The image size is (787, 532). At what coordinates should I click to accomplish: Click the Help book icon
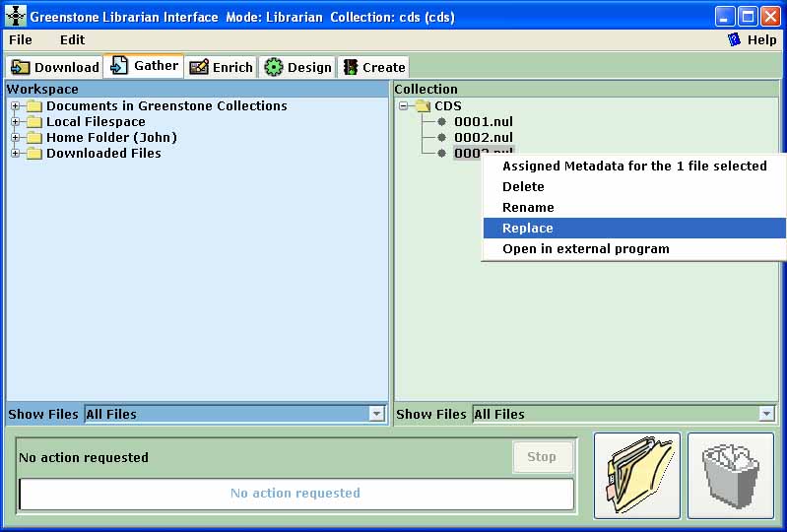(x=734, y=40)
